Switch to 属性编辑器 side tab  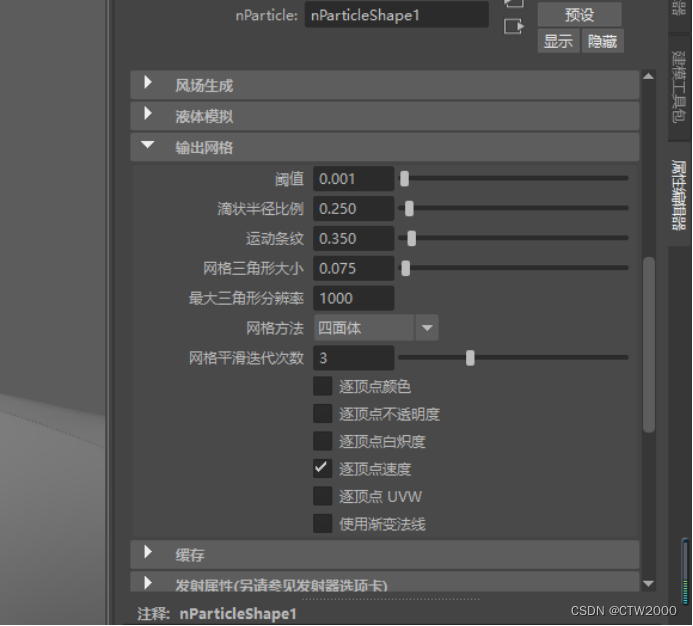pos(679,195)
